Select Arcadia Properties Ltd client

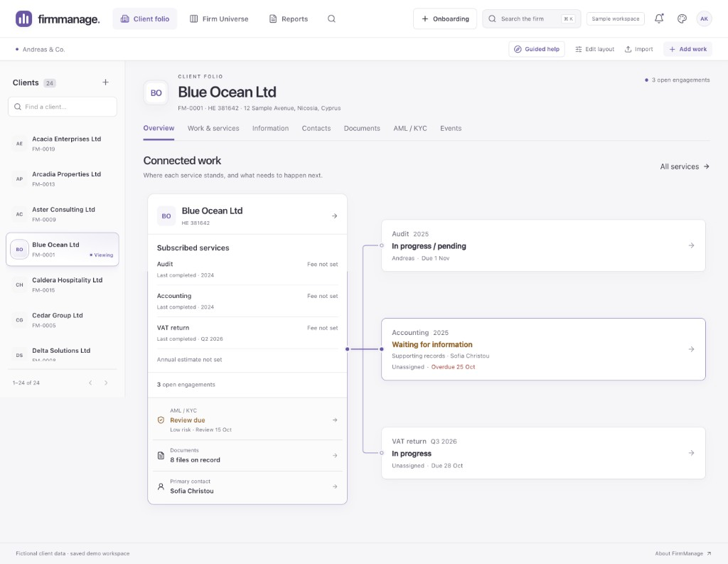[x=63, y=179]
